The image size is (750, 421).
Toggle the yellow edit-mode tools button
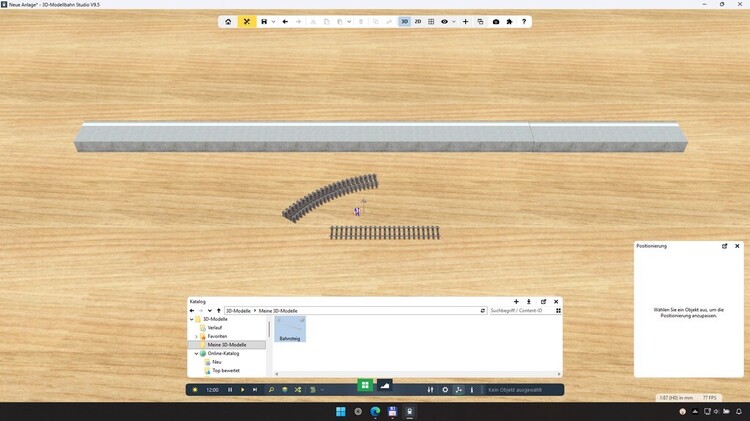coord(247,22)
